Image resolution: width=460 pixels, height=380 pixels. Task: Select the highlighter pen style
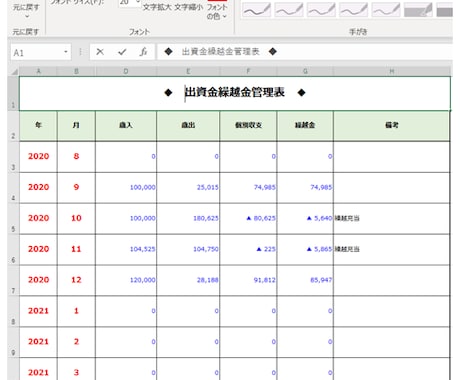[418, 10]
